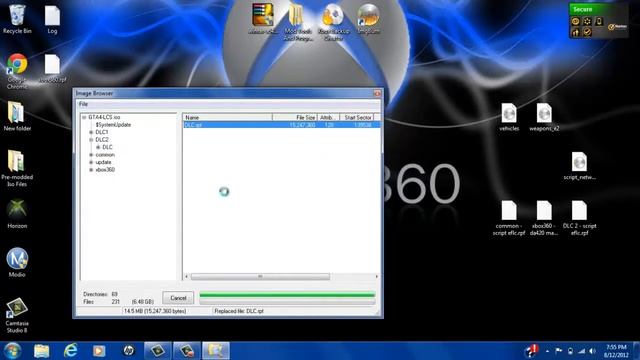This screenshot has height=360, width=640.
Task: Sort by the Name column header
Action: point(227,118)
